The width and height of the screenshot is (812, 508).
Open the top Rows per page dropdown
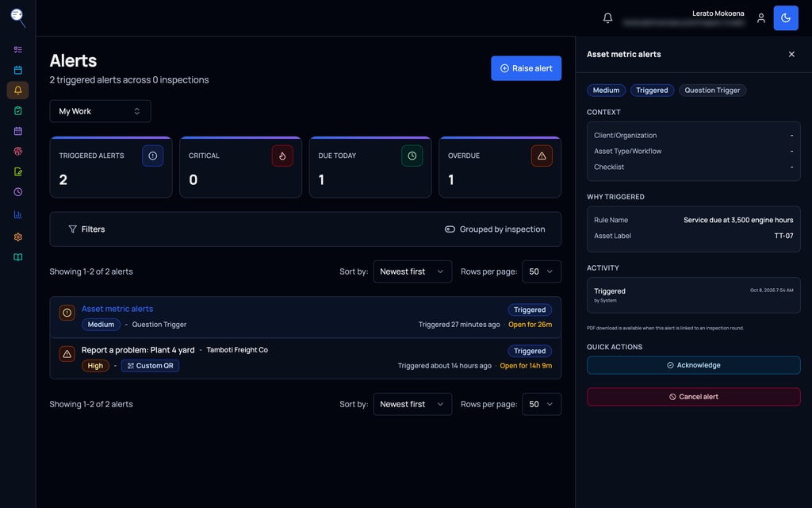click(x=541, y=271)
